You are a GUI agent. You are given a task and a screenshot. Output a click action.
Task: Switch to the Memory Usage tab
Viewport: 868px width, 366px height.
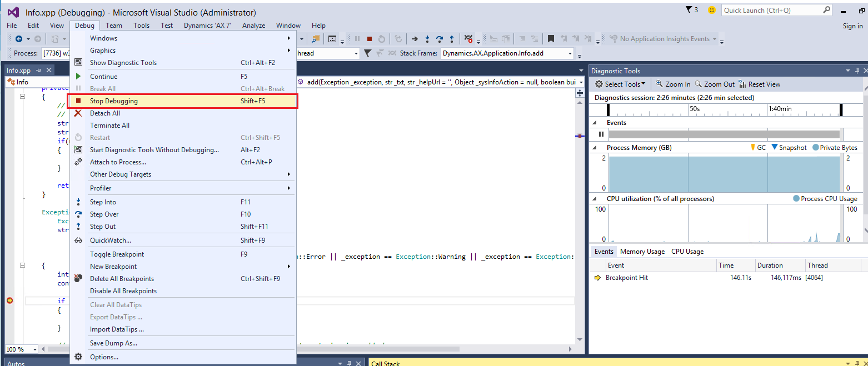pos(642,252)
